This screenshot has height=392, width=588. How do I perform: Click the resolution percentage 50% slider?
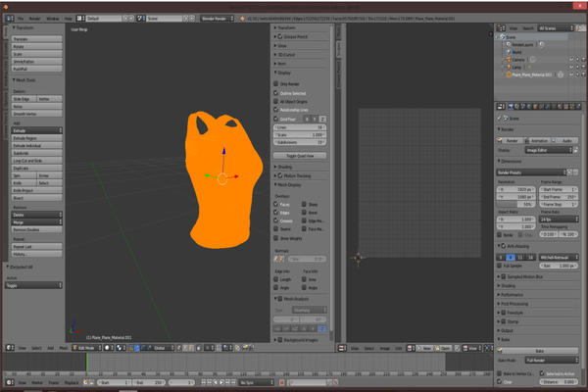tap(516, 205)
